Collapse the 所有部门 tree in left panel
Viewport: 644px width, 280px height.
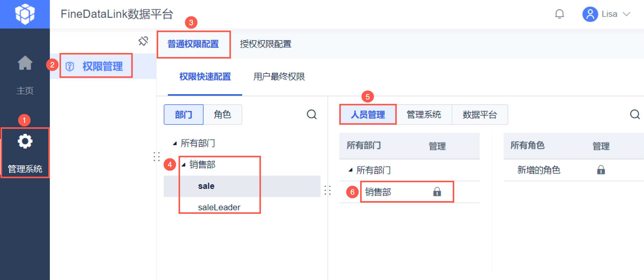pos(175,144)
